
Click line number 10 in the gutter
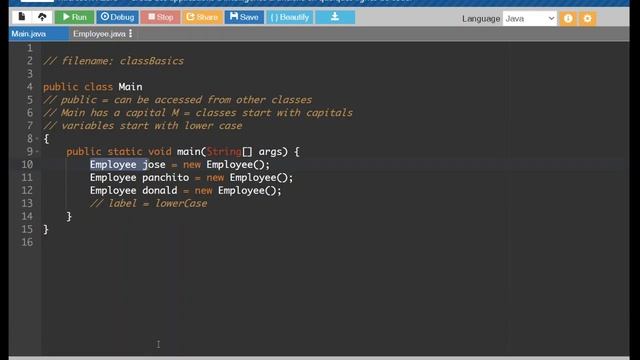coord(27,164)
